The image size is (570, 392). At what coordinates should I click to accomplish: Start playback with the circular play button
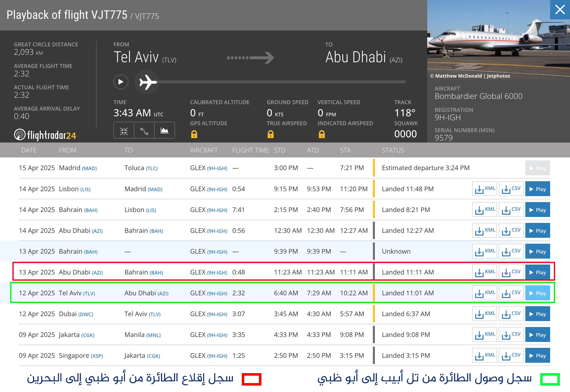(x=121, y=82)
